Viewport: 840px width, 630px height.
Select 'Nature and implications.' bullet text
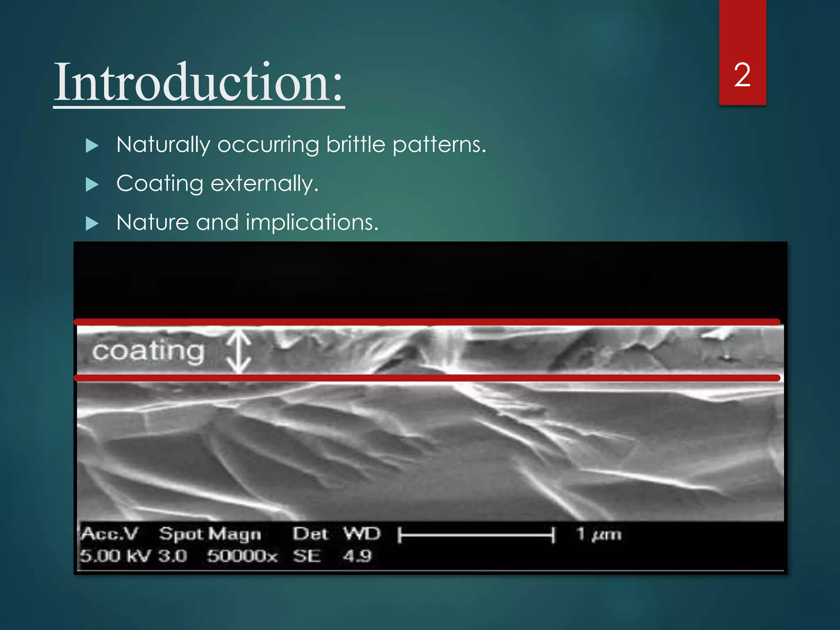click(247, 222)
